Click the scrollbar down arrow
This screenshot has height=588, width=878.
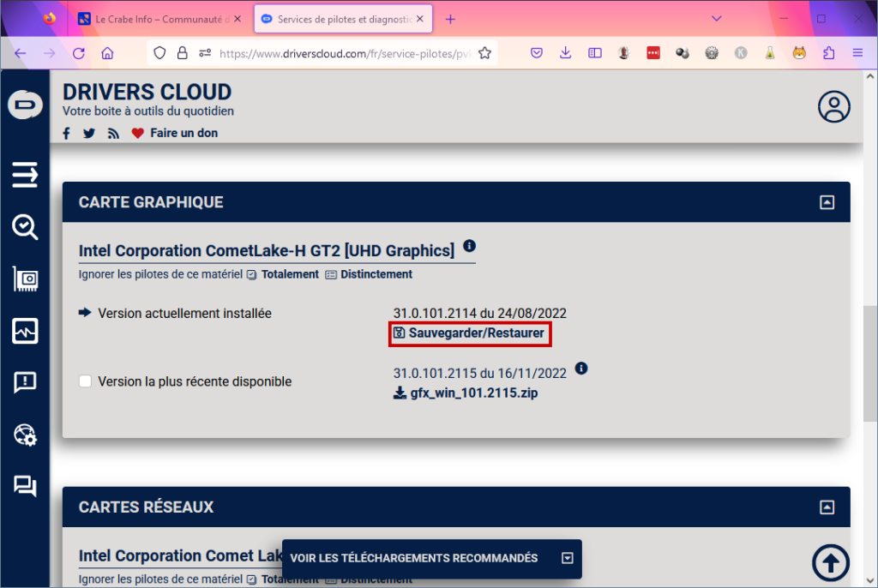point(869,581)
